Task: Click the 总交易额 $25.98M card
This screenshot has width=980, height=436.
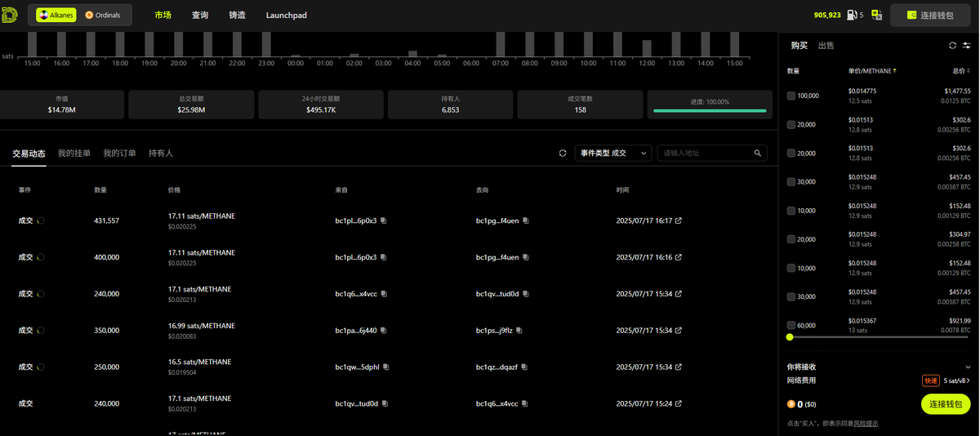Action: [x=191, y=105]
